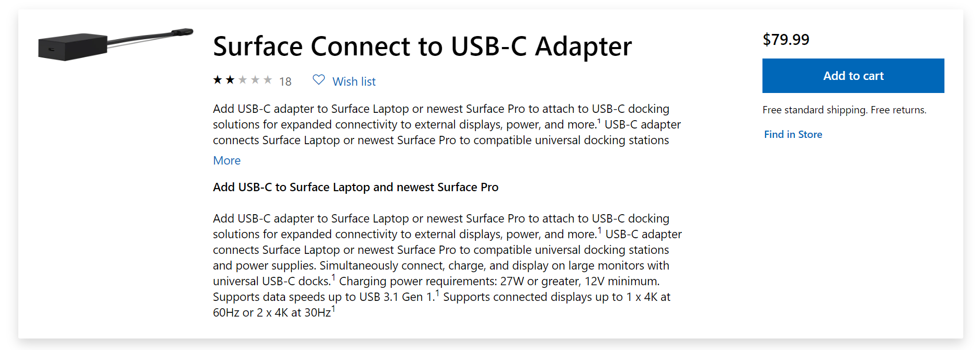
Task: Open the 18 reviews count
Action: [x=285, y=81]
